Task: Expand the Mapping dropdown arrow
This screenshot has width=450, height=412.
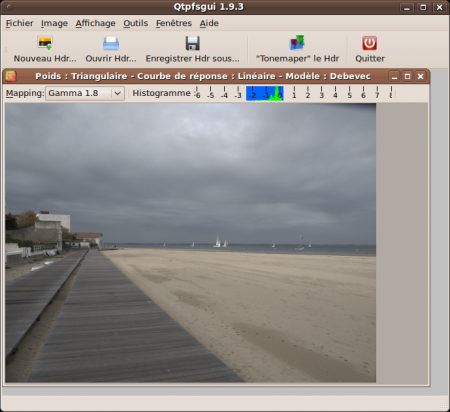Action: [x=118, y=93]
